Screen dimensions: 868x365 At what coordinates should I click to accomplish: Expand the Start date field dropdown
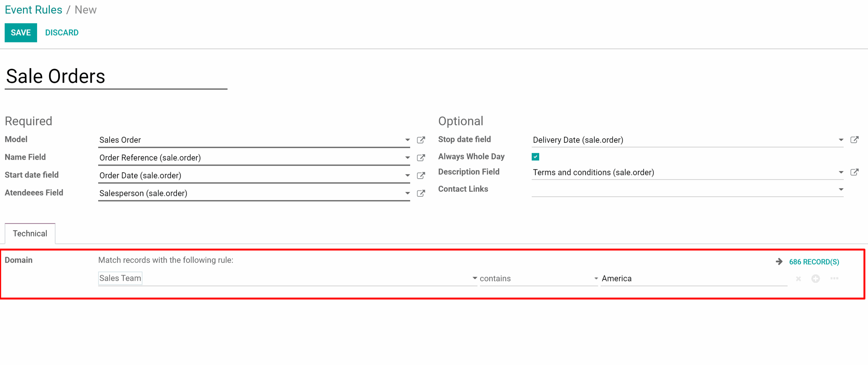(407, 176)
